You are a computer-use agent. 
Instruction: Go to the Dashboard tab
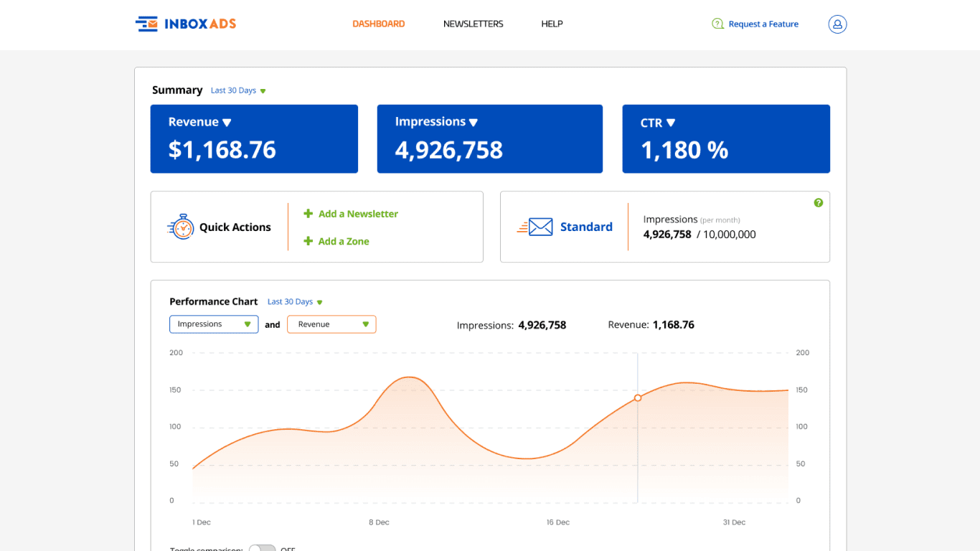click(x=379, y=24)
